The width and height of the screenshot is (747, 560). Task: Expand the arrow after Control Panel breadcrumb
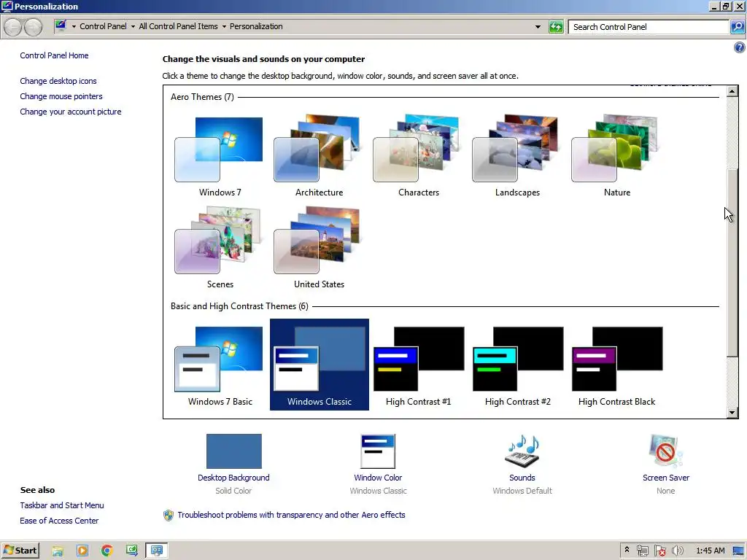pos(133,27)
